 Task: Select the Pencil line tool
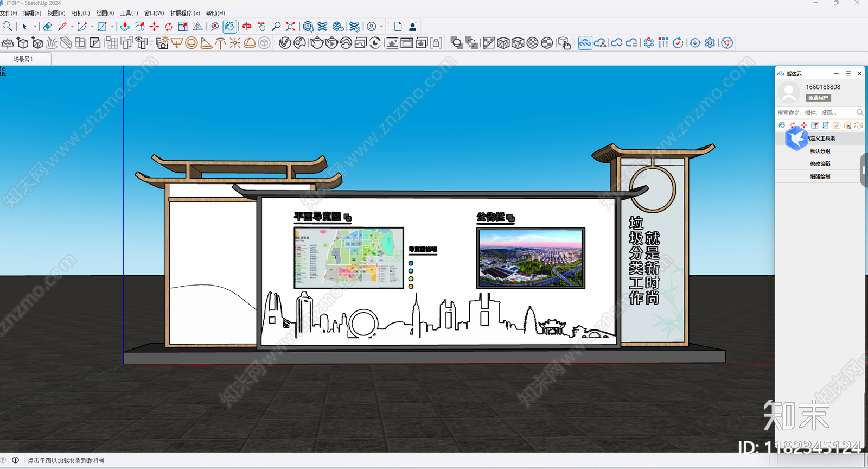62,26
